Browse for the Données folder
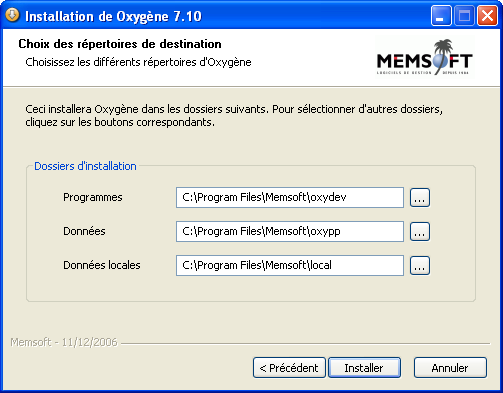 click(x=420, y=232)
